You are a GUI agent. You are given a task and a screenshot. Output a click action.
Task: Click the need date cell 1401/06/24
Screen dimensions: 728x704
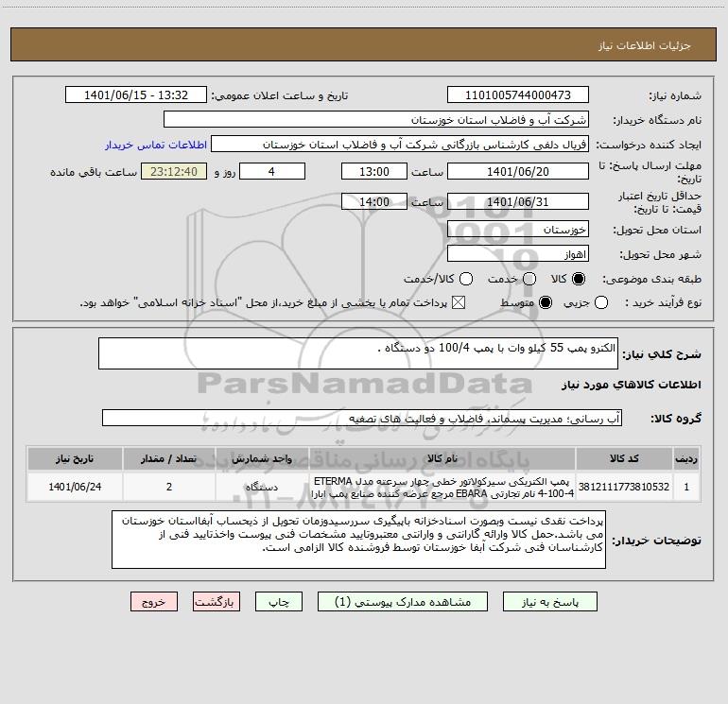[x=75, y=487]
